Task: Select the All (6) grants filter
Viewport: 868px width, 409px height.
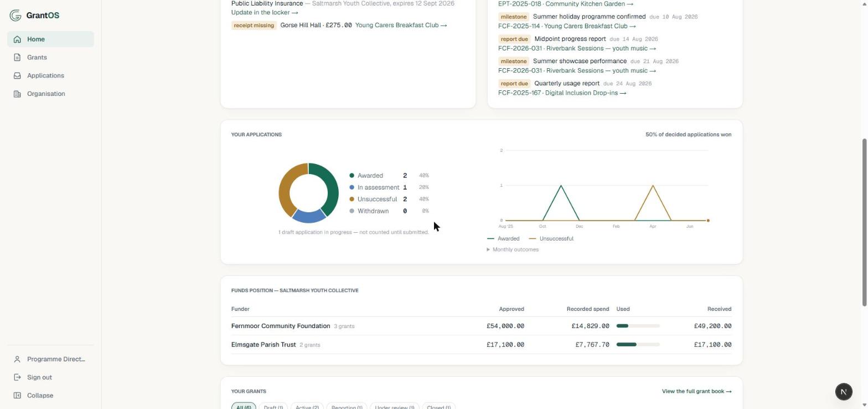Action: (244, 407)
